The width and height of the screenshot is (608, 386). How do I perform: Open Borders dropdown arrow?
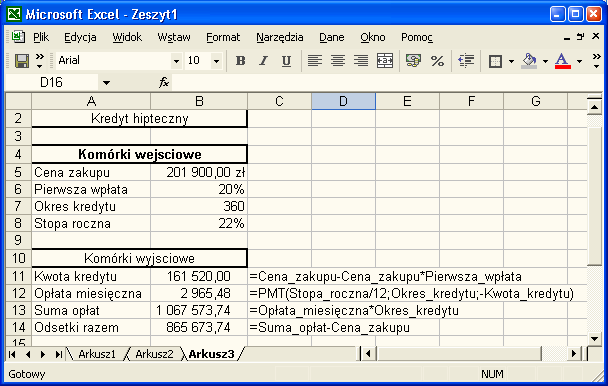point(511,61)
